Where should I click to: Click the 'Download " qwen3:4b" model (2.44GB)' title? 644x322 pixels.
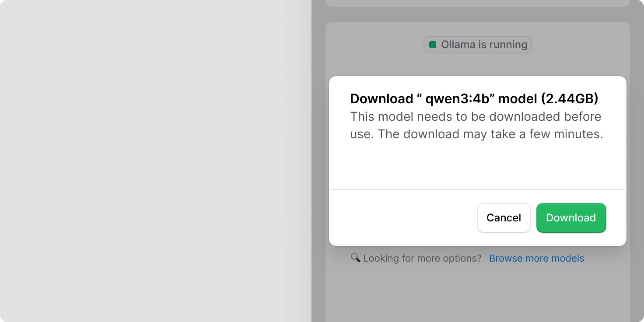(x=474, y=98)
